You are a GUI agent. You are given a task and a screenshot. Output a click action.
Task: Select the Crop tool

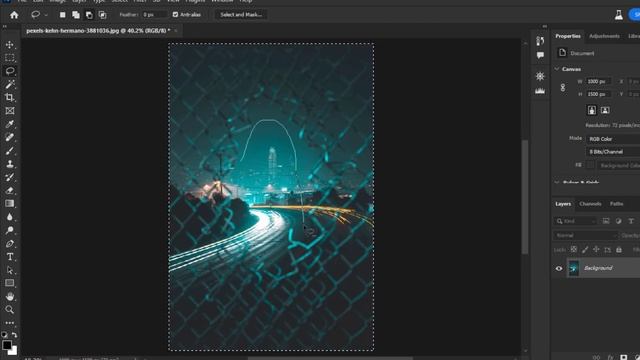coord(10,98)
